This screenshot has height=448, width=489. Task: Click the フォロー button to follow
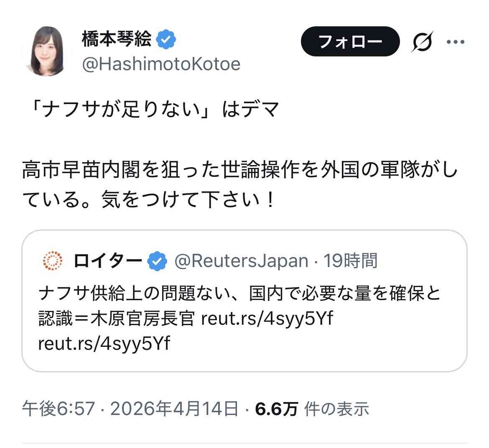[x=350, y=41]
